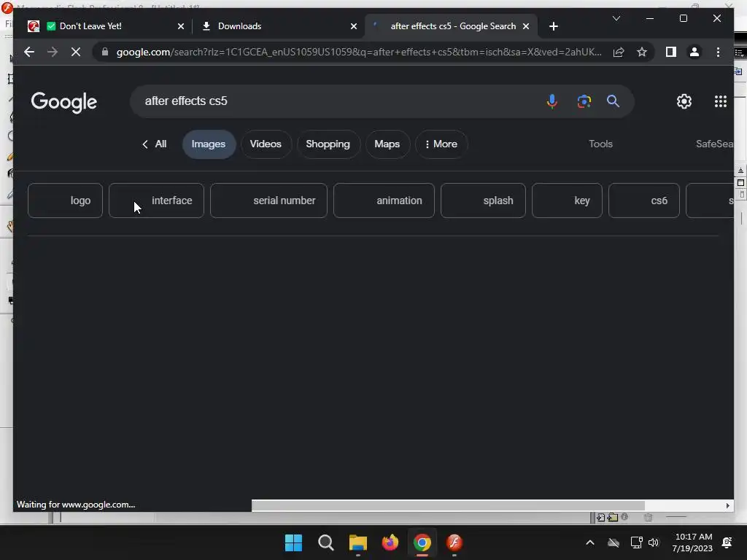The height and width of the screenshot is (560, 747).
Task: Switch to Maps results
Action: (x=387, y=144)
